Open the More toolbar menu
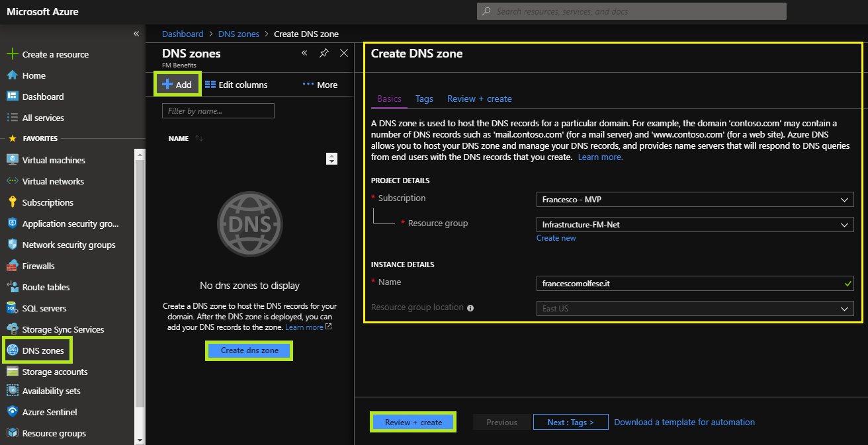This screenshot has width=868, height=445. [x=320, y=85]
